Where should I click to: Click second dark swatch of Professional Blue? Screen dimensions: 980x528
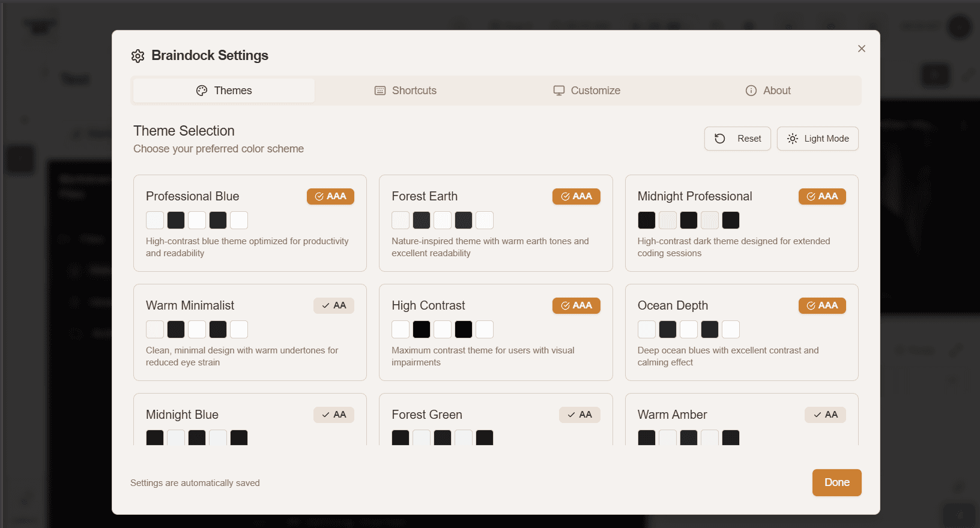218,220
